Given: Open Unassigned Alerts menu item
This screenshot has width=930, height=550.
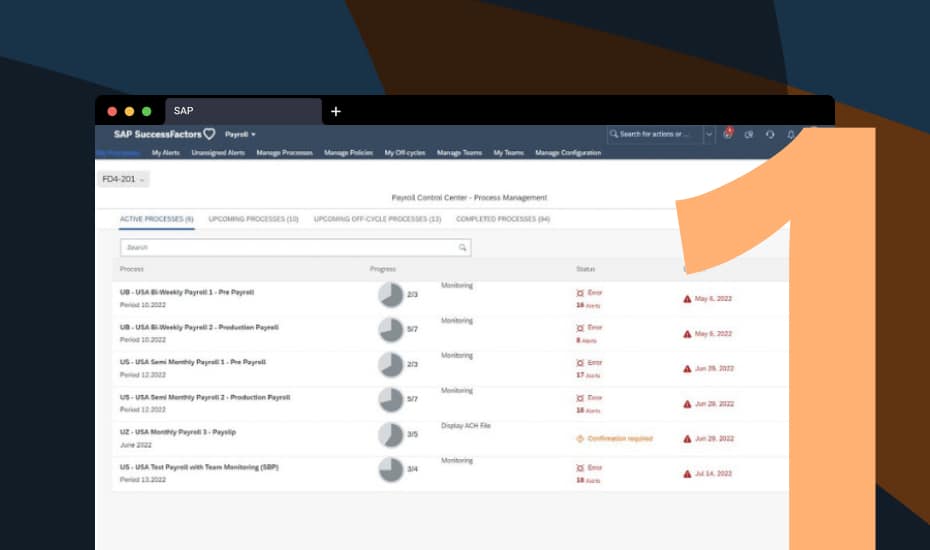Looking at the screenshot, I should tap(218, 152).
